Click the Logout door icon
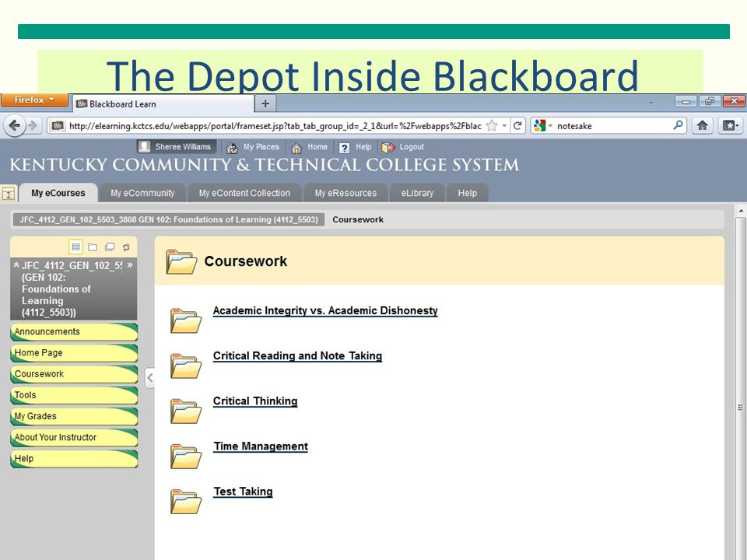This screenshot has width=747, height=560. coord(388,148)
